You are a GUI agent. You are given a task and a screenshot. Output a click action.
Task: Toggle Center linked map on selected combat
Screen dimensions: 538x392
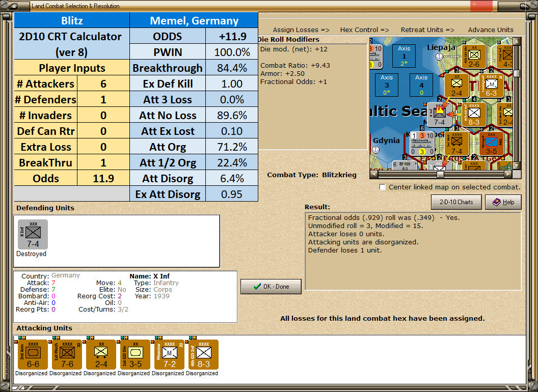pyautogui.click(x=382, y=187)
